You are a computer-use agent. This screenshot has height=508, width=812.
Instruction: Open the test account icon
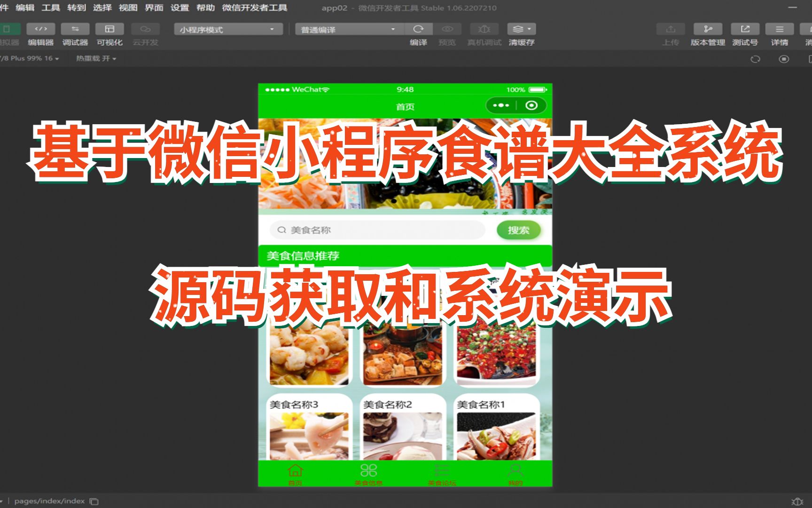click(745, 29)
